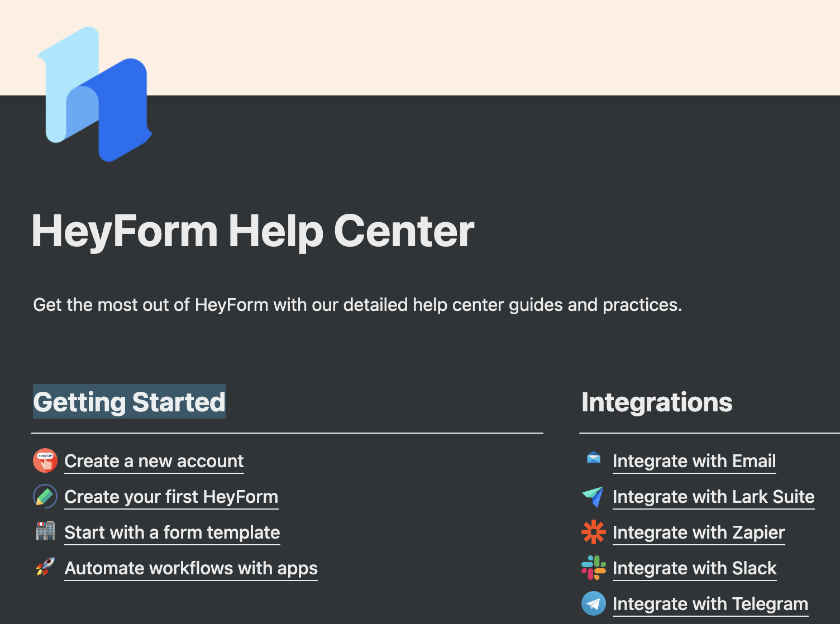Click the building icon beside Start with a form template
840x624 pixels.
pos(45,531)
